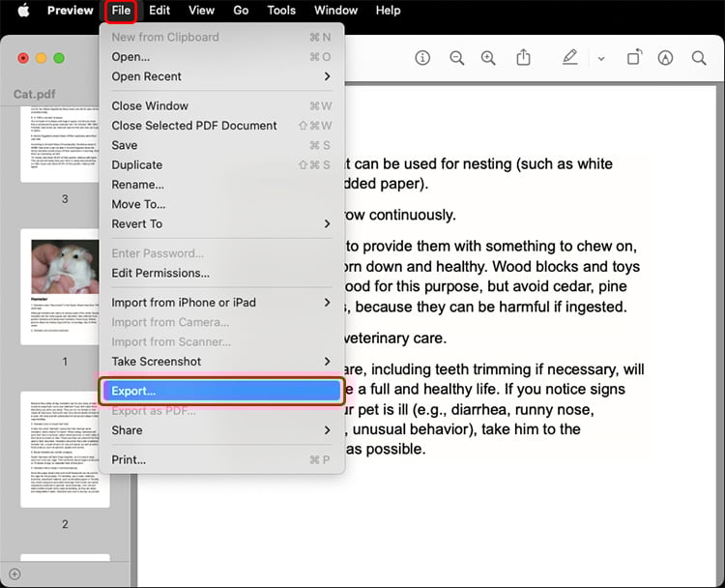Add a page with the sidebar plus button
The image size is (725, 588).
[x=14, y=574]
